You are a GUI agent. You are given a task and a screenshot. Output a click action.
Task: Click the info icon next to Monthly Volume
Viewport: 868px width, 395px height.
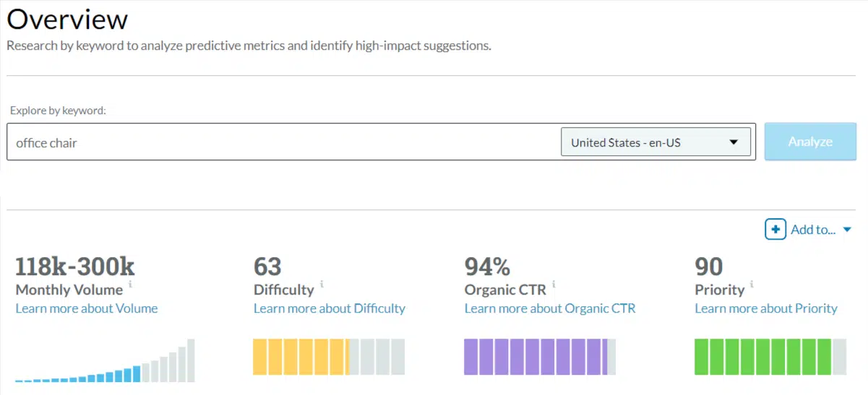point(131,285)
